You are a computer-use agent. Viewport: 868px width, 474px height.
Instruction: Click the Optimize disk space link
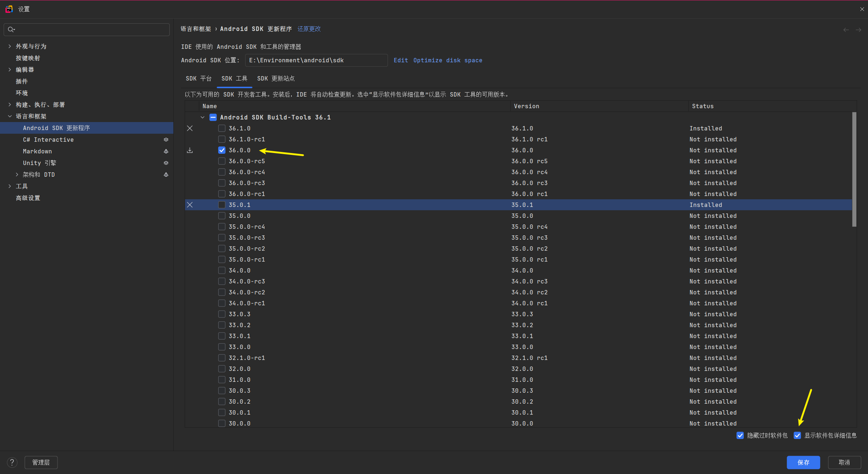click(x=448, y=60)
